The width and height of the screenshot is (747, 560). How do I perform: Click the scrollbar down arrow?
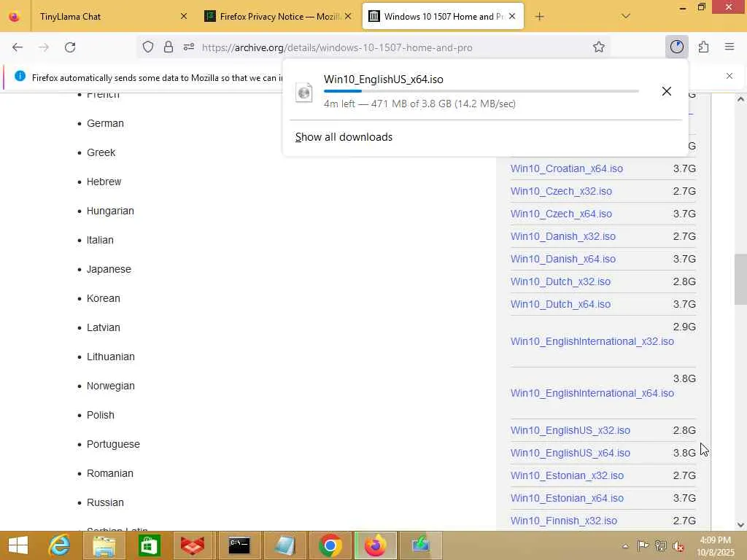740,525
